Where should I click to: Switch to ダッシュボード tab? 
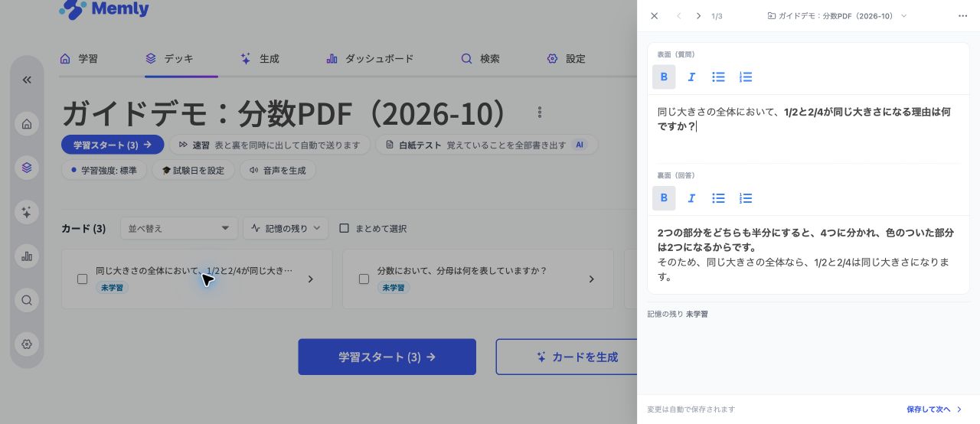pos(370,59)
